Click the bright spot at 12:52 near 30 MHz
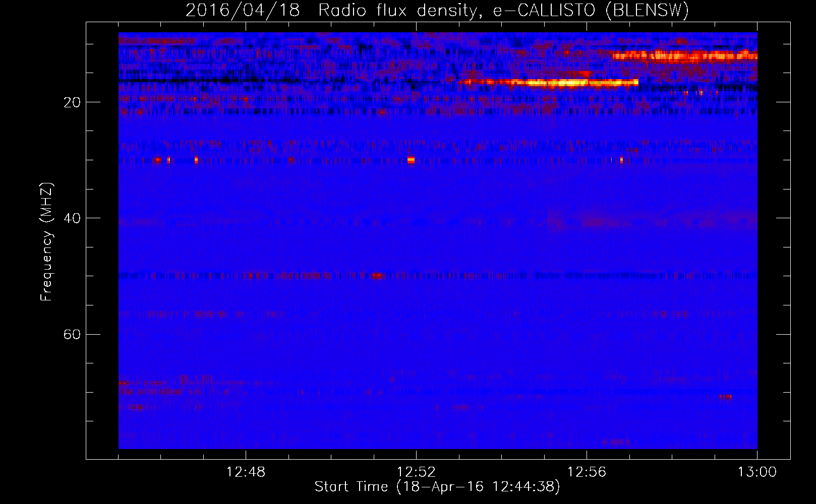816x504 pixels. tap(411, 160)
